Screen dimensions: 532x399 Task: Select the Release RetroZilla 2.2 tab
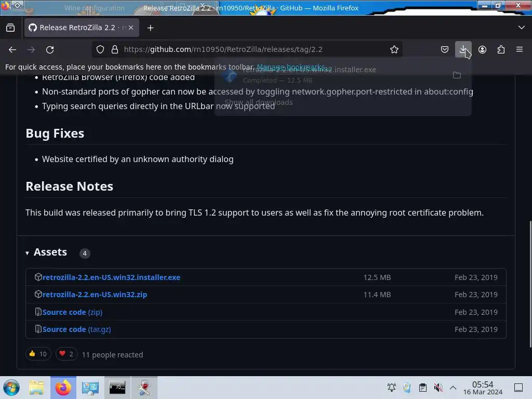click(82, 28)
